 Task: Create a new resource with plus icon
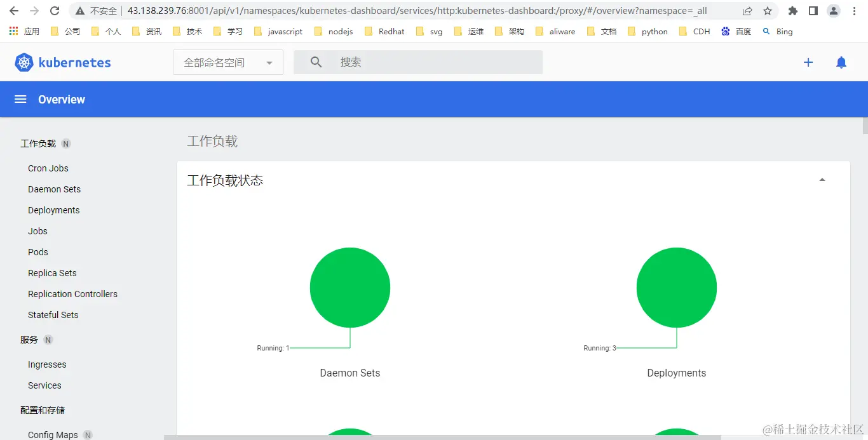[808, 62]
